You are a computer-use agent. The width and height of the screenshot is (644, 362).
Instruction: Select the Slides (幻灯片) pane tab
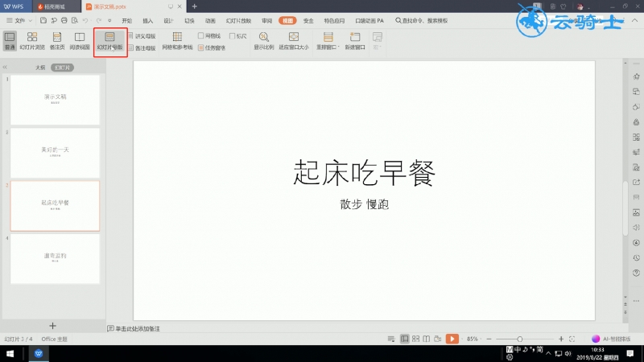(x=63, y=68)
